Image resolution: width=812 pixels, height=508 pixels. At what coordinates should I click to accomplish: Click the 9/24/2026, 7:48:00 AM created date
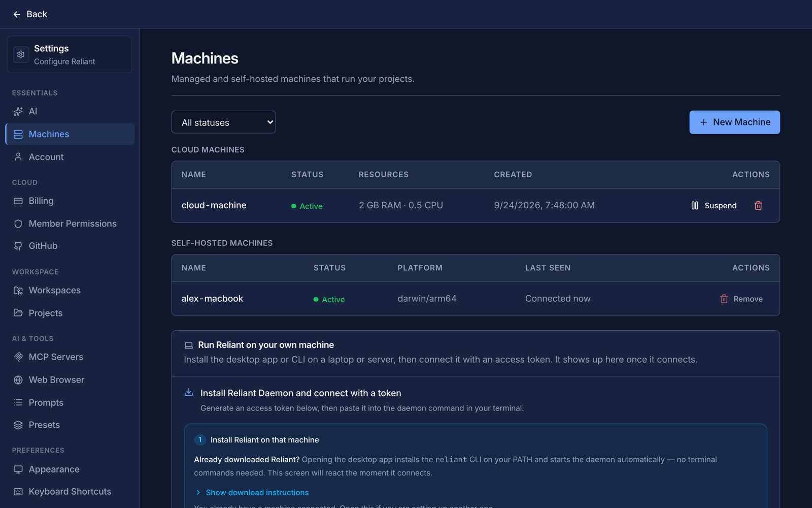click(x=544, y=205)
